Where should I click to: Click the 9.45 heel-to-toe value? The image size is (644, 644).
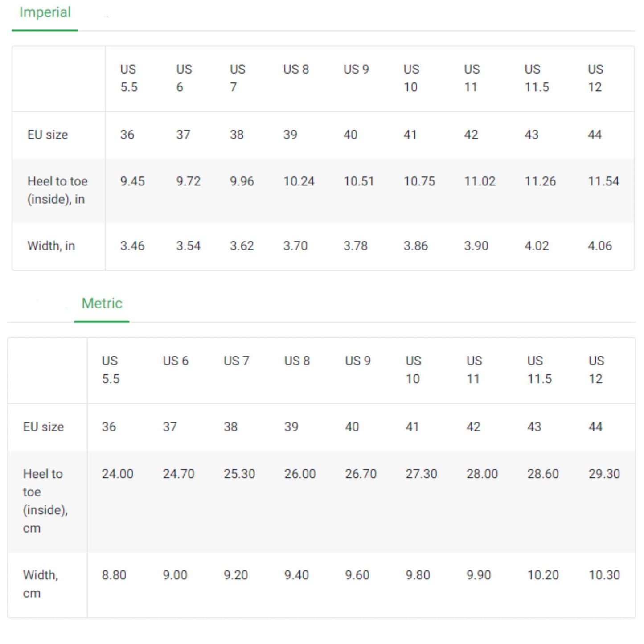[133, 181]
